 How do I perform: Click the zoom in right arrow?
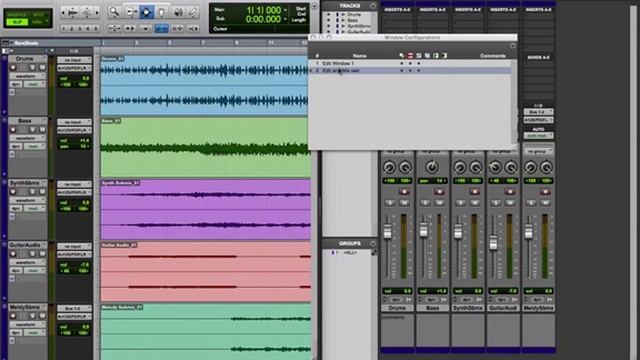(97, 13)
